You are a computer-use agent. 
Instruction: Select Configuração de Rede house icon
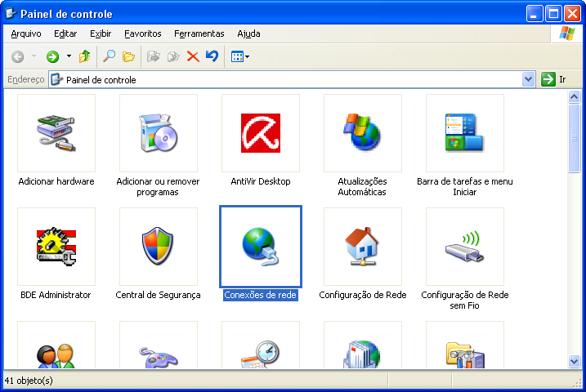click(x=363, y=247)
